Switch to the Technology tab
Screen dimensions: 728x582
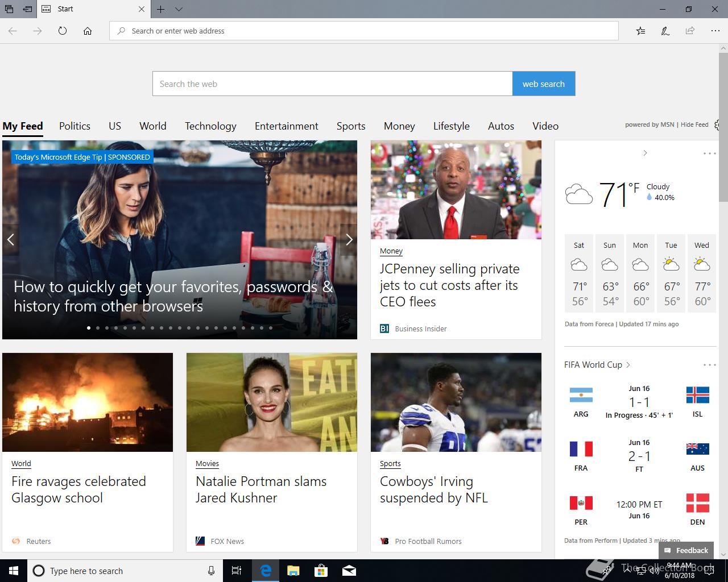(210, 126)
